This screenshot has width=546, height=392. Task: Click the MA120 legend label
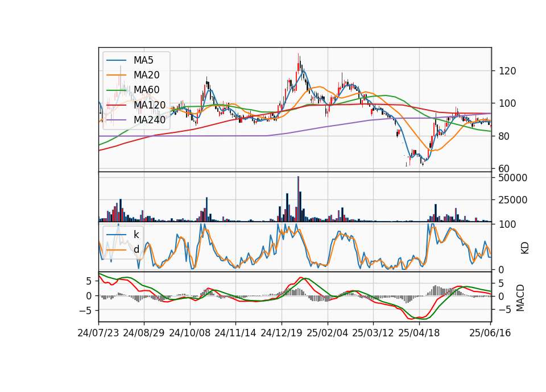150,105
